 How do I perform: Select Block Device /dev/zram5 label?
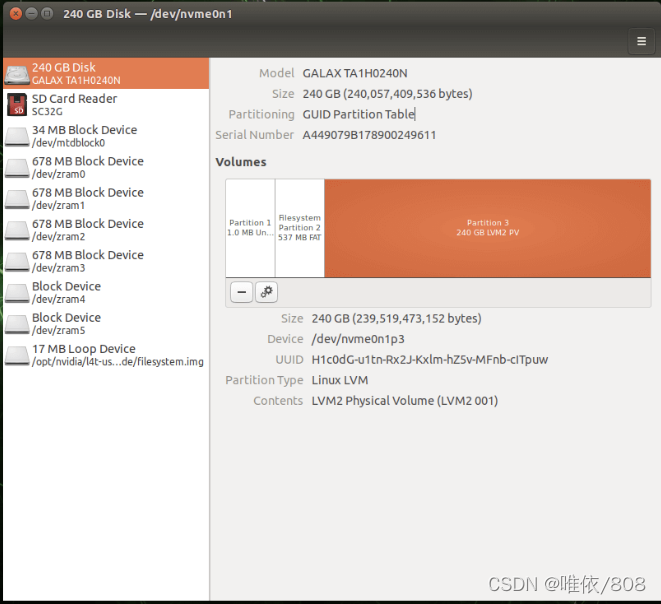(67, 324)
